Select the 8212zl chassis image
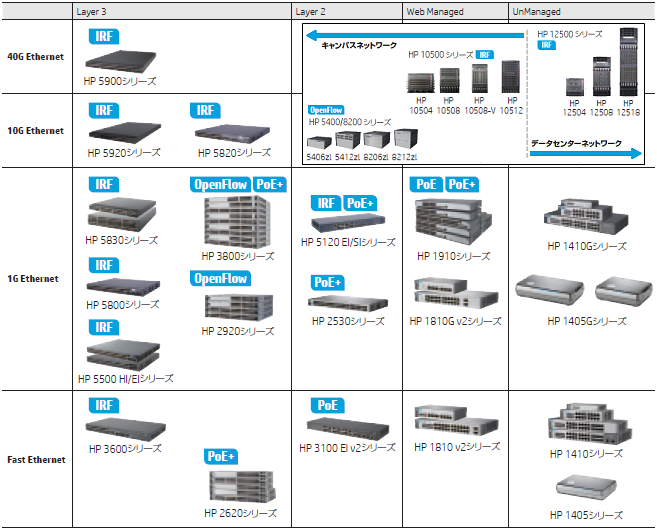 [406, 139]
